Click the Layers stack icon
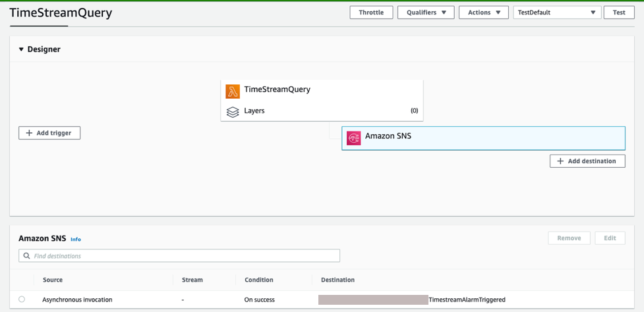This screenshot has height=312, width=644. point(233,112)
